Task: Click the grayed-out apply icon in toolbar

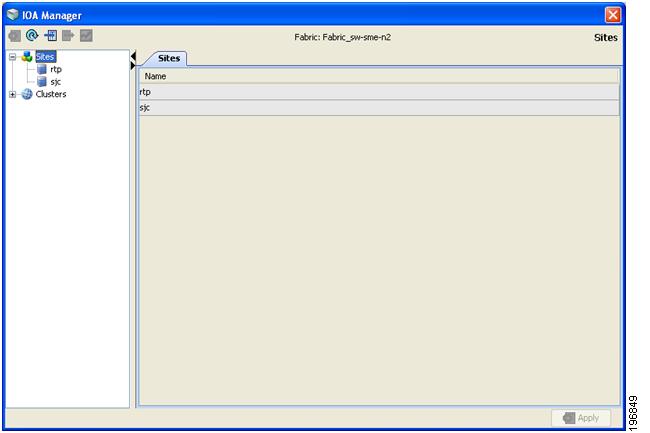Action: (15, 36)
